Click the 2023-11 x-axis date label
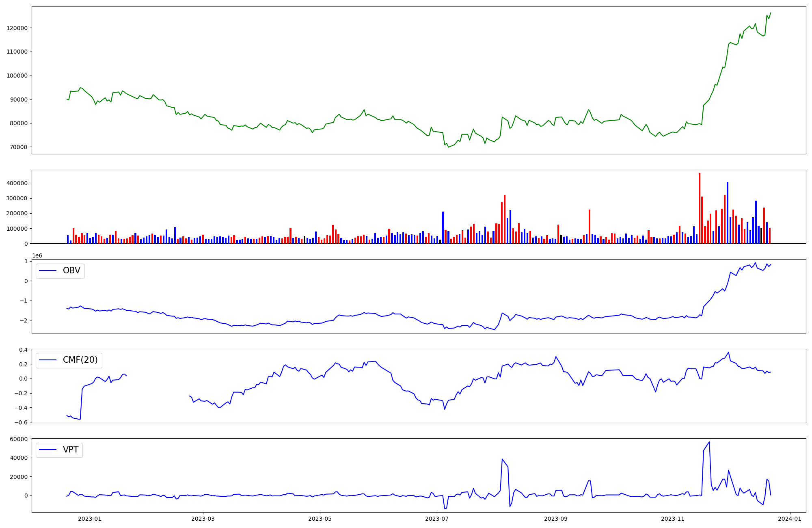 673,519
